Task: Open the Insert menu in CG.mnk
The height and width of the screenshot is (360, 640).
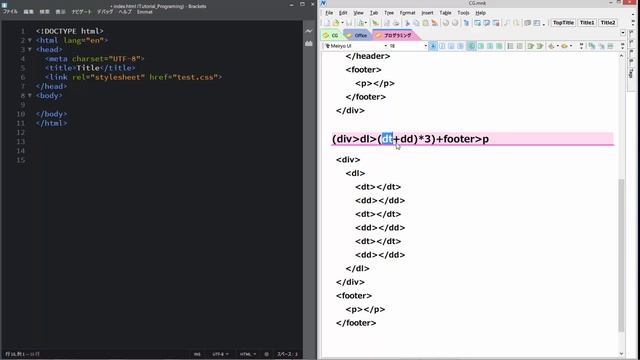Action: (x=427, y=13)
